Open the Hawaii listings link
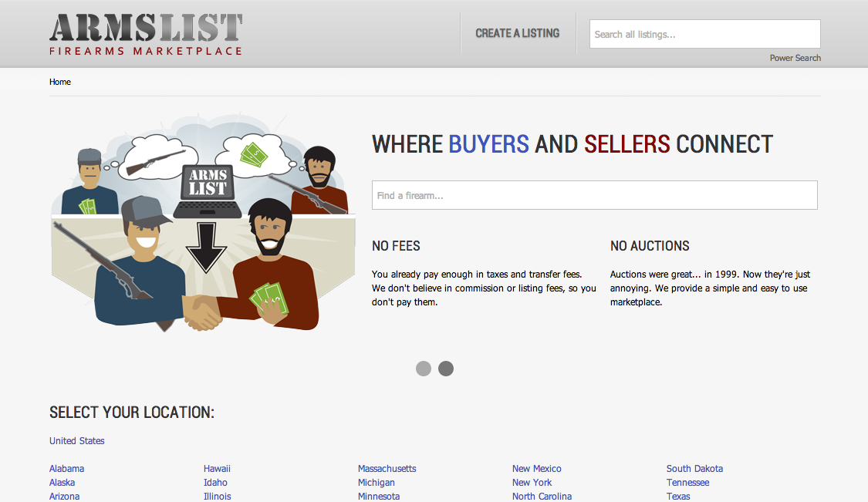The image size is (868, 502). (217, 469)
